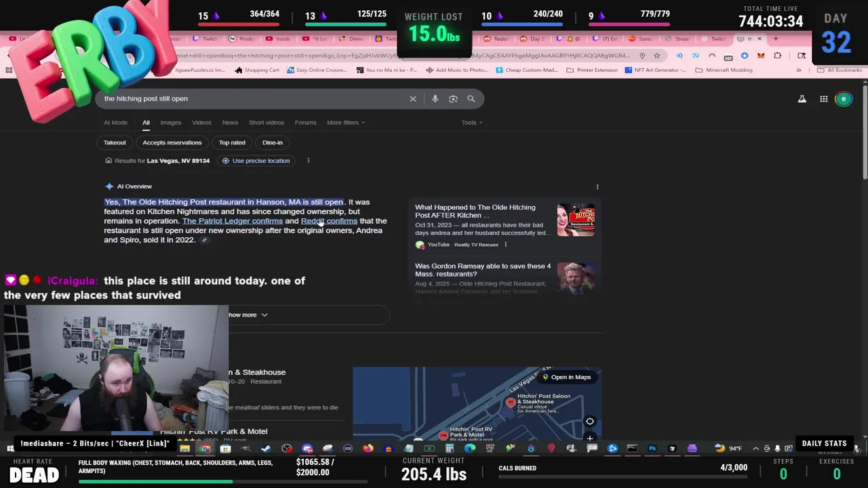The image size is (868, 488).
Task: Click the link icon after AI overview text
Action: click(204, 240)
